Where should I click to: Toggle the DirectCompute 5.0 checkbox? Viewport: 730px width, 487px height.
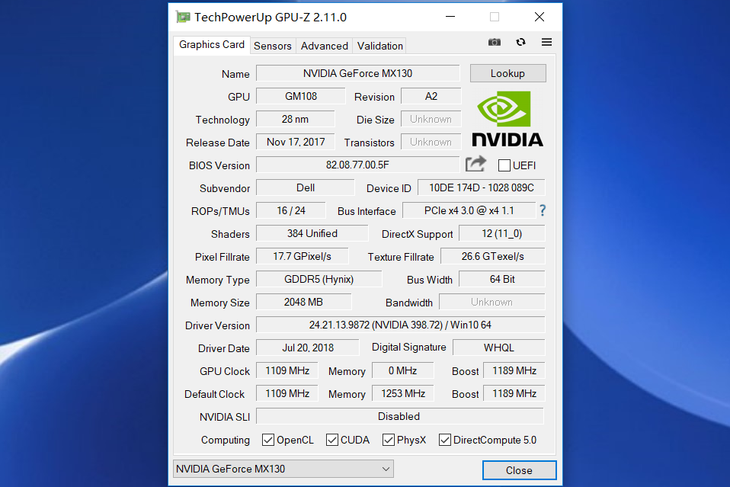pos(445,440)
